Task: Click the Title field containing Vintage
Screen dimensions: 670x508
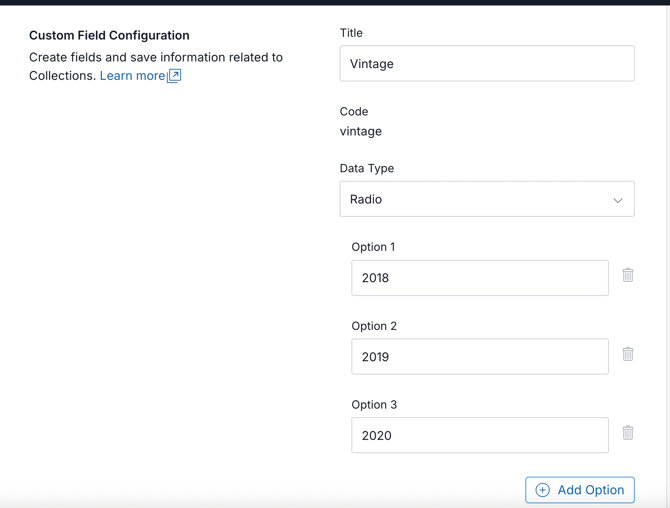Action: pos(486,64)
